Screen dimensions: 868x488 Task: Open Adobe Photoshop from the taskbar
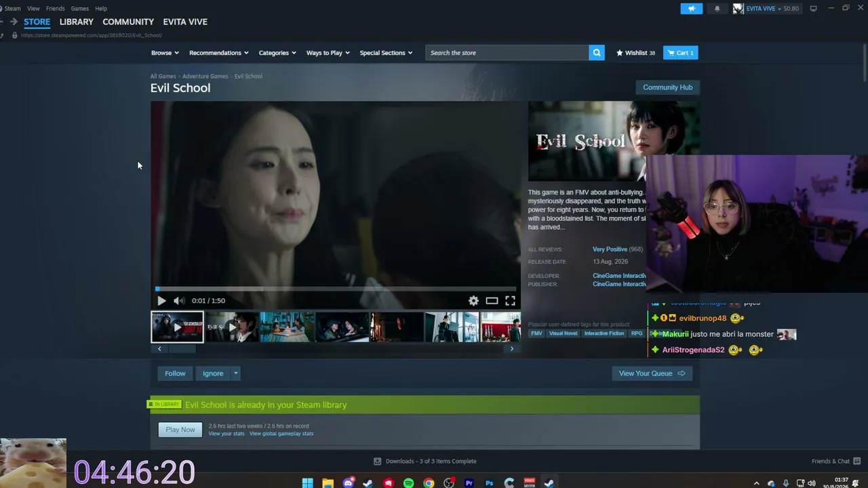coord(489,483)
